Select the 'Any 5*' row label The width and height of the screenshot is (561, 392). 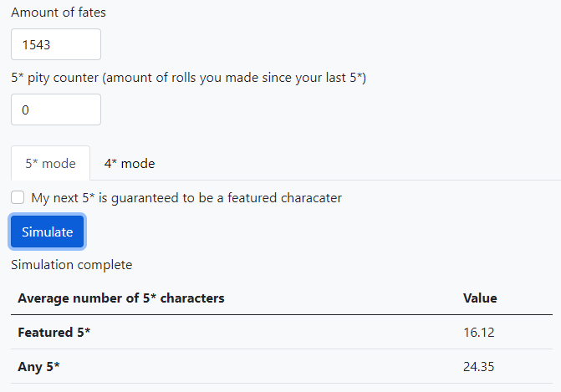pyautogui.click(x=39, y=367)
